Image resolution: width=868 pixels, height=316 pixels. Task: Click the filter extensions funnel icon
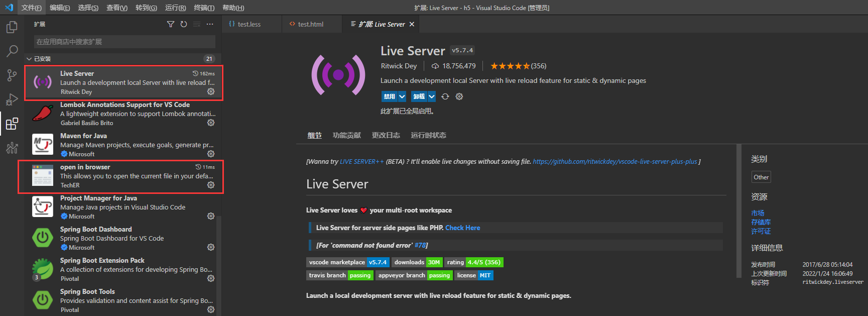tap(171, 24)
